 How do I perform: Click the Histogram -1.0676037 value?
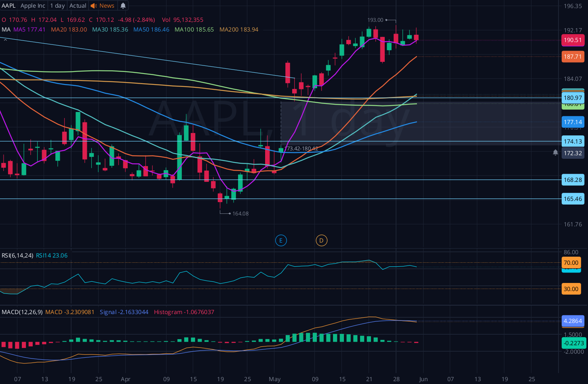pyautogui.click(x=184, y=312)
